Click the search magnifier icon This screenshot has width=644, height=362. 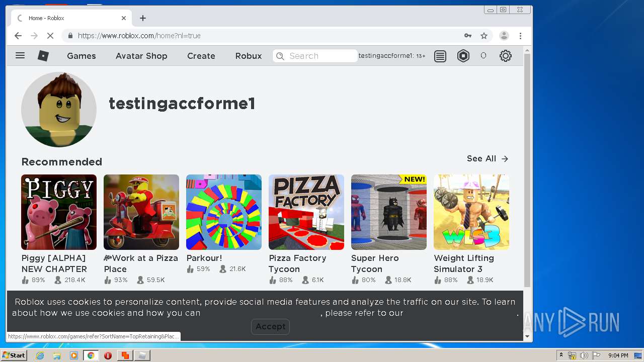(x=281, y=56)
